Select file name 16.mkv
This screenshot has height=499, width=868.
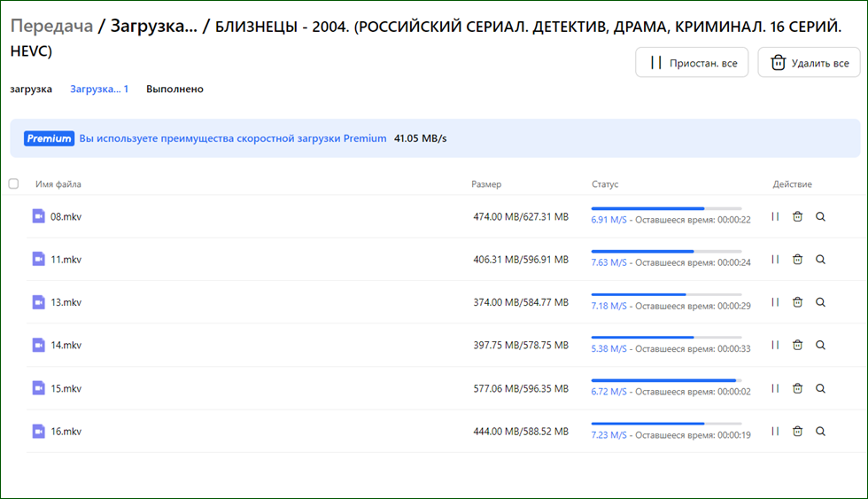pyautogui.click(x=66, y=432)
